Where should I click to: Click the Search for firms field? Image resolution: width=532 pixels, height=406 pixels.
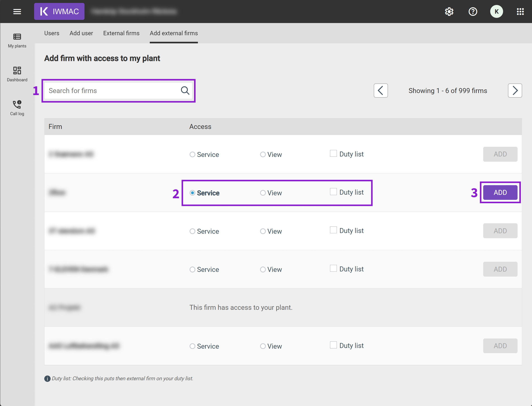coord(118,91)
